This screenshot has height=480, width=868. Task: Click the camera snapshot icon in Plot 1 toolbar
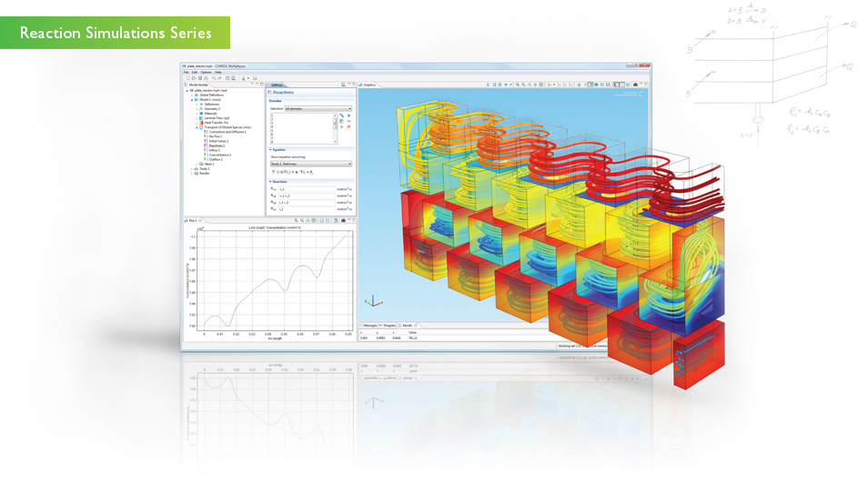(343, 220)
